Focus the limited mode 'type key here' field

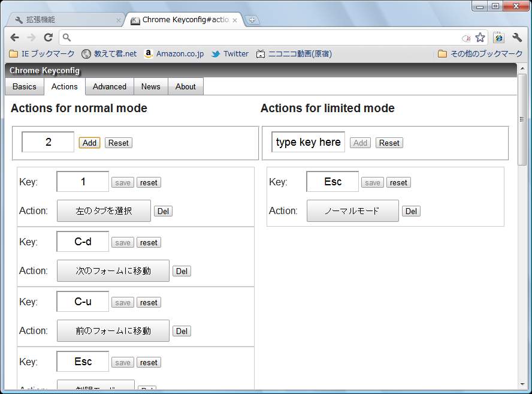point(308,142)
